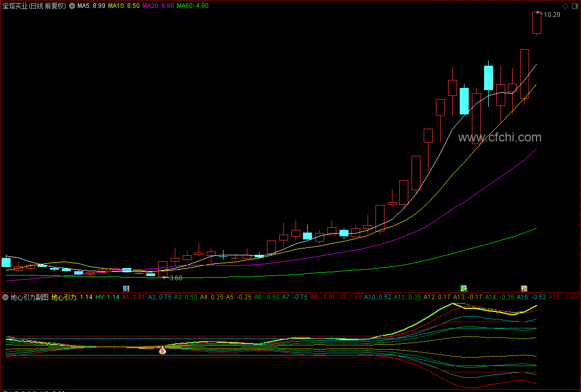Select the A5: -0.25 value

(239, 297)
